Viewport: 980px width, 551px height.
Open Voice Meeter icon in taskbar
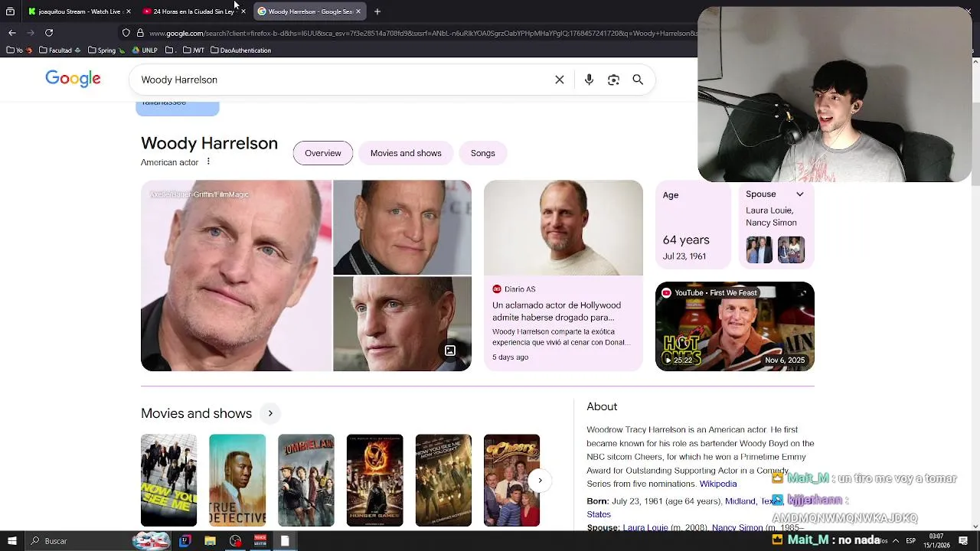[260, 541]
